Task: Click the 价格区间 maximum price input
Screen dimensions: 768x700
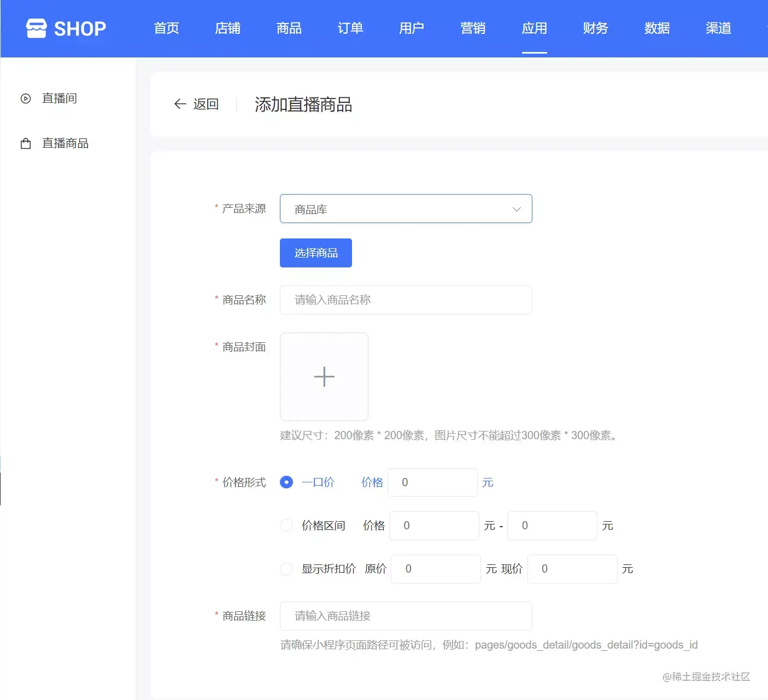Action: 552,526
